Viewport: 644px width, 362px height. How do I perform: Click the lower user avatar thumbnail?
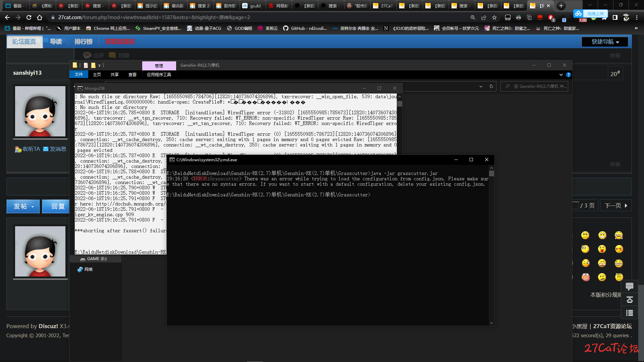(x=40, y=251)
